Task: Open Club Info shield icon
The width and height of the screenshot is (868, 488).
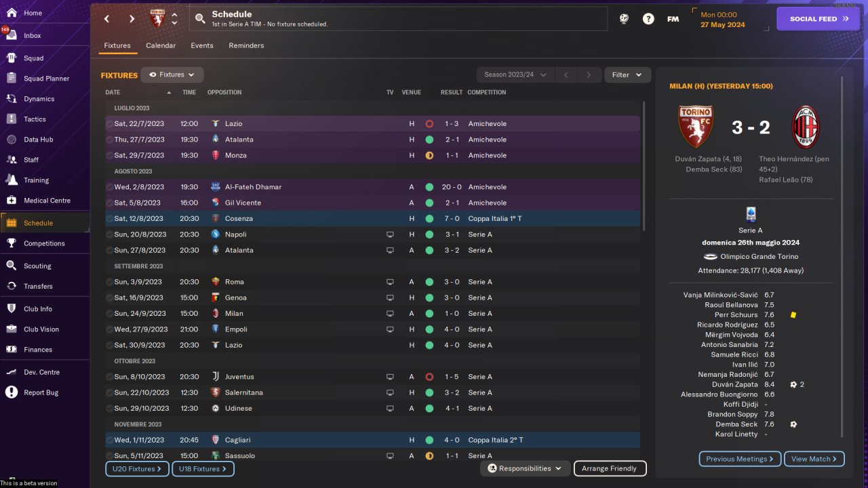Action: (12, 309)
